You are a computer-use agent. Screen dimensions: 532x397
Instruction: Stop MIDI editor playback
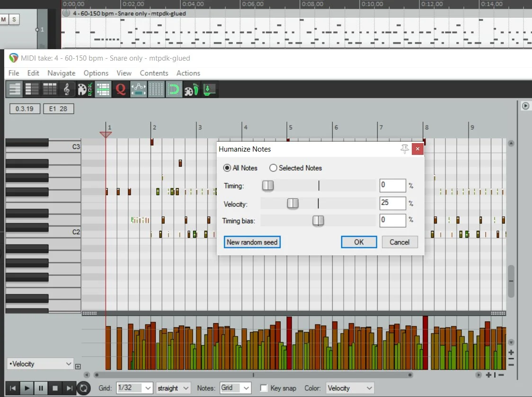coord(55,388)
